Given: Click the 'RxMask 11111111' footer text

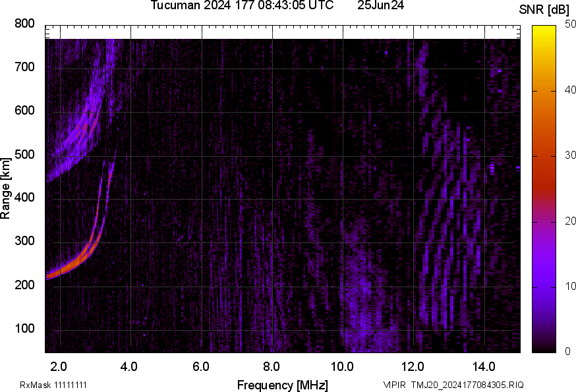Looking at the screenshot, I should click(53, 385).
